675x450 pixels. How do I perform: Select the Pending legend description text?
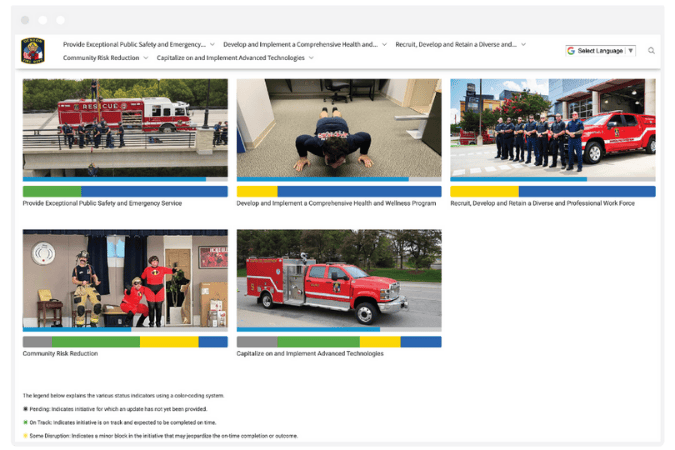pos(118,409)
